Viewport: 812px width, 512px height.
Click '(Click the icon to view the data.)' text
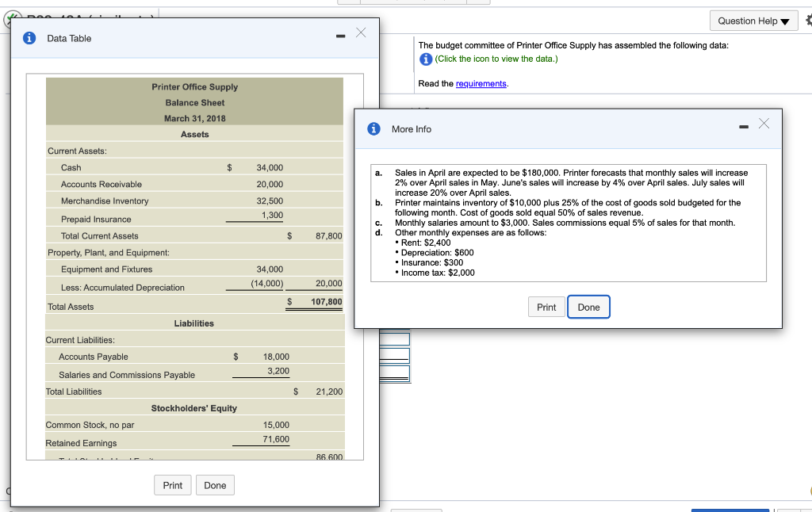pos(496,59)
